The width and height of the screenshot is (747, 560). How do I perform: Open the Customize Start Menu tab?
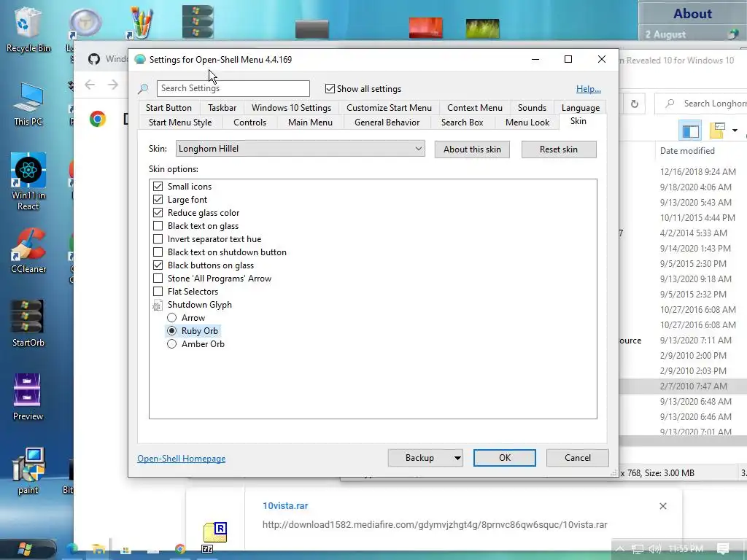click(389, 108)
